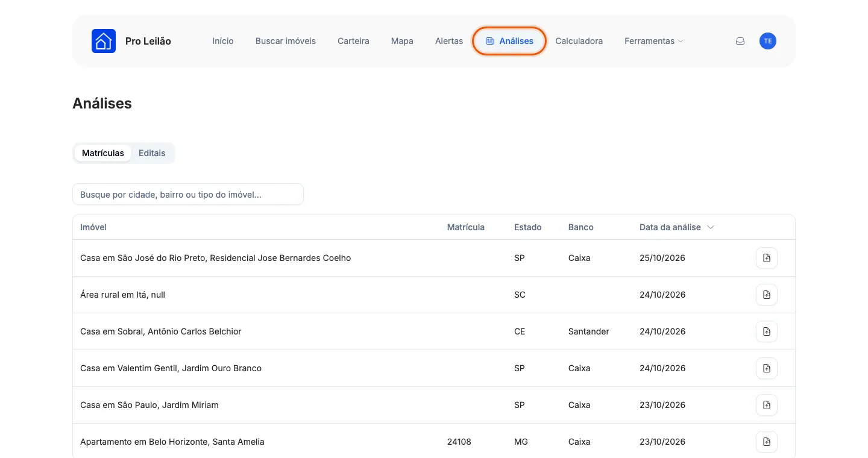
Task: Click the Santander bank cell
Action: pos(589,331)
